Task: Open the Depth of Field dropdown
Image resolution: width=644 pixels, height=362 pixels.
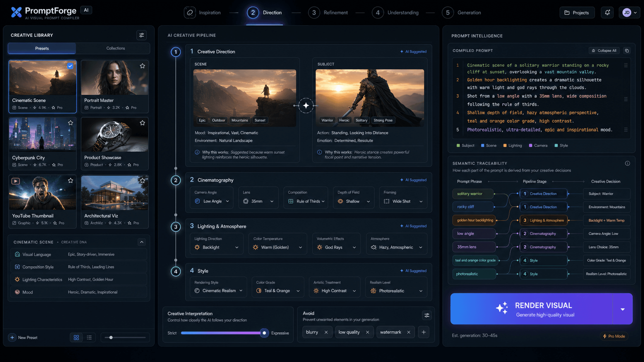Action: click(354, 201)
